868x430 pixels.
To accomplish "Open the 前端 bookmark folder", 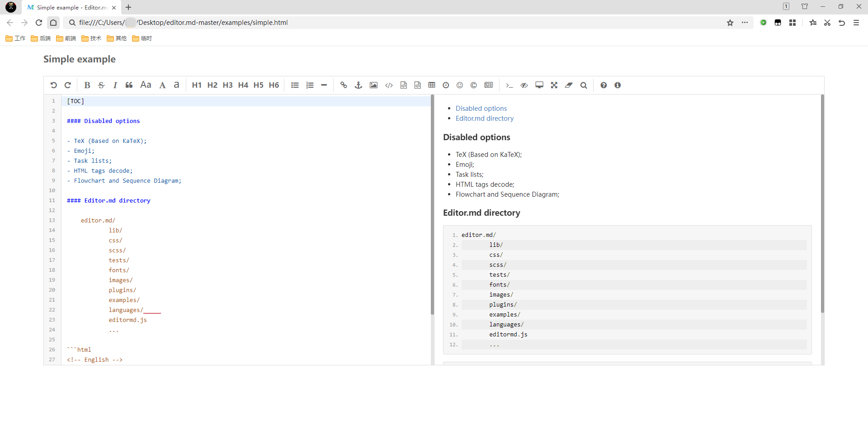I will pos(66,38).
